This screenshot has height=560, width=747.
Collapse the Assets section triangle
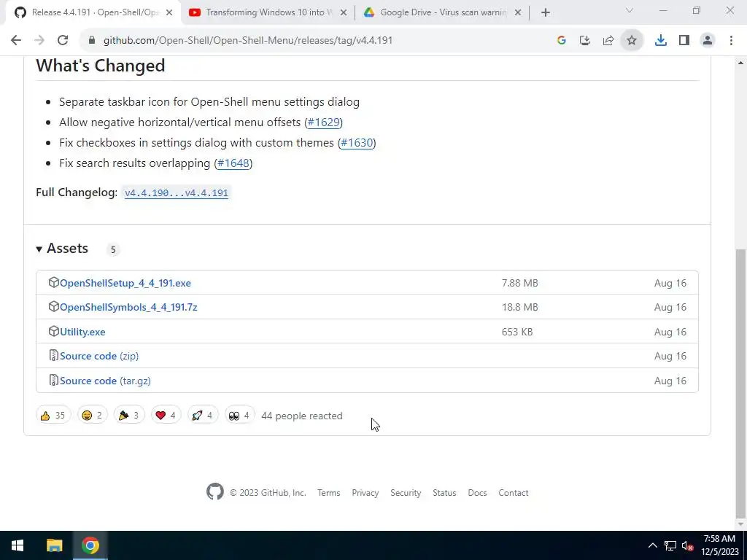pyautogui.click(x=39, y=249)
